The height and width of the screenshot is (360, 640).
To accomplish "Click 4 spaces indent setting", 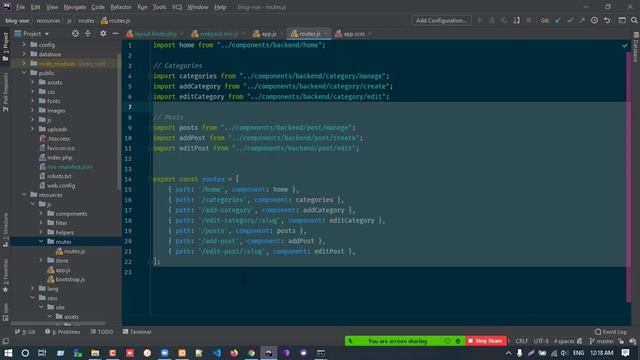I will pyautogui.click(x=564, y=341).
